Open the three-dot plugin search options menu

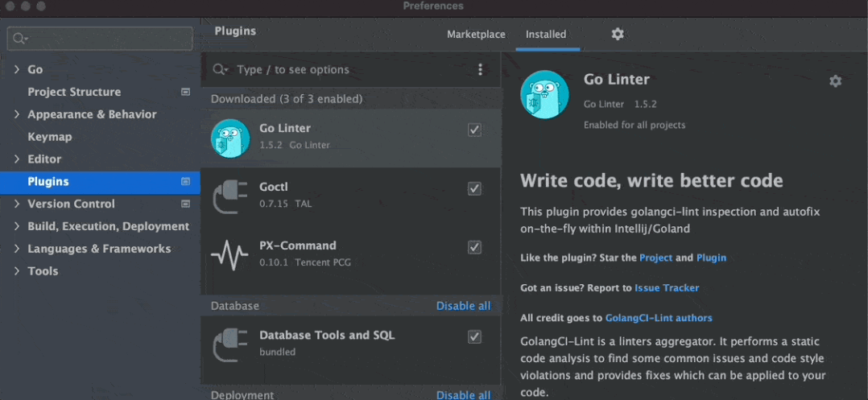[481, 70]
